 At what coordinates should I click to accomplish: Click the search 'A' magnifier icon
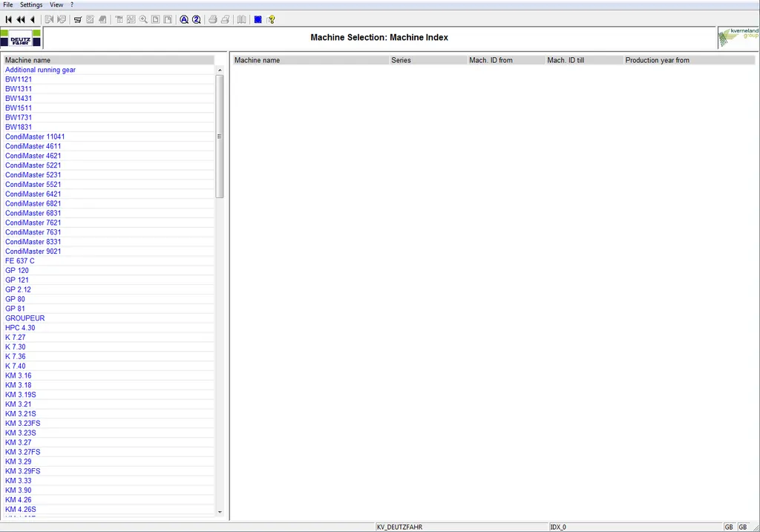(x=184, y=19)
